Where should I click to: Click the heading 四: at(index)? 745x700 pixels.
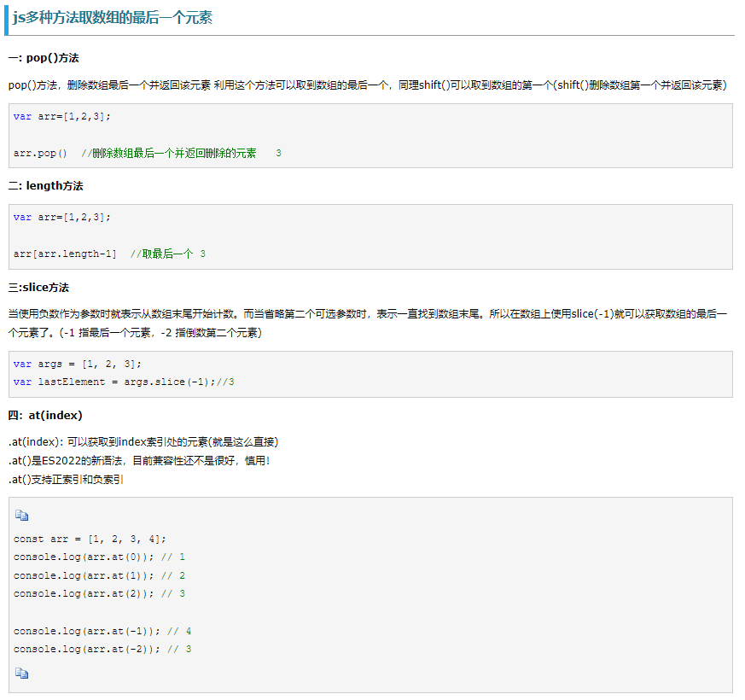[45, 416]
